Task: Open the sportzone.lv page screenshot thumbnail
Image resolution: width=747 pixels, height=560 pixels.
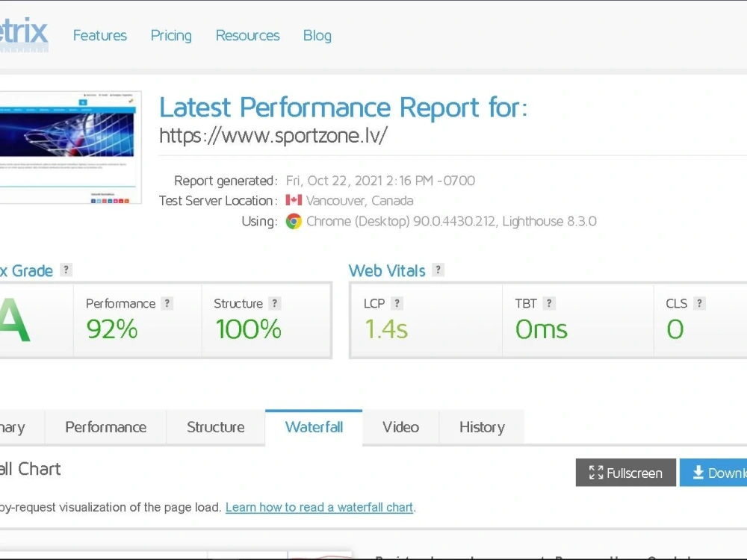Action: pos(70,147)
